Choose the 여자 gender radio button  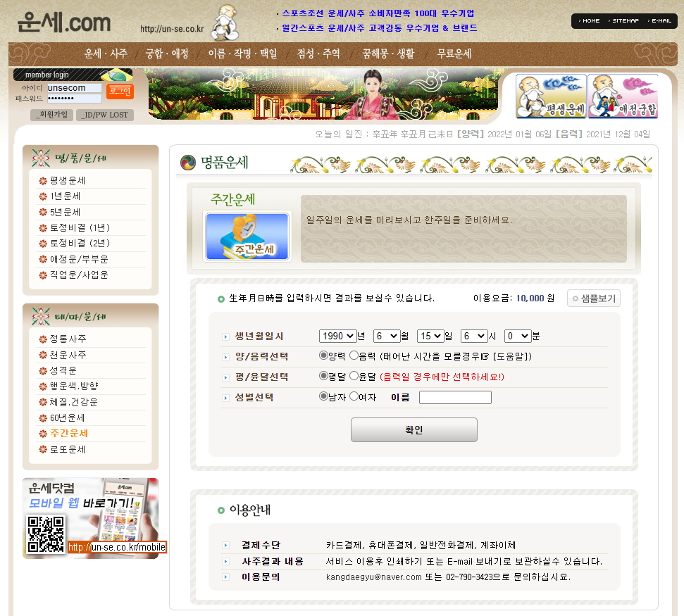[354, 396]
